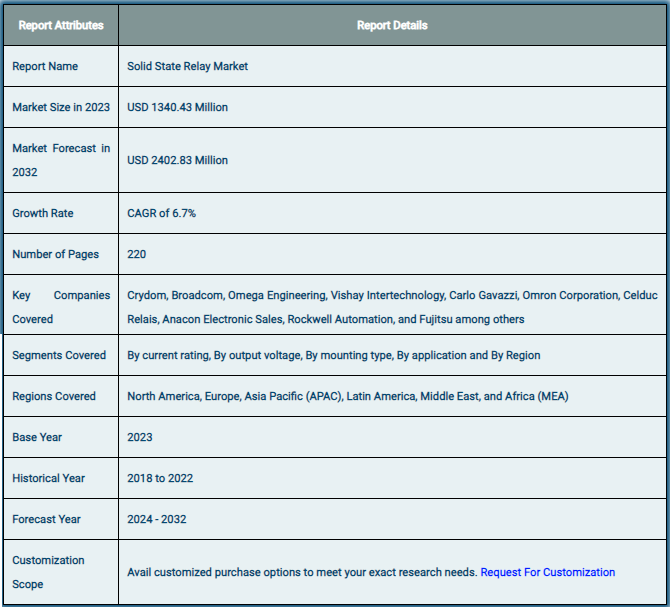Select the USD 2402.83 Million value

pos(177,160)
